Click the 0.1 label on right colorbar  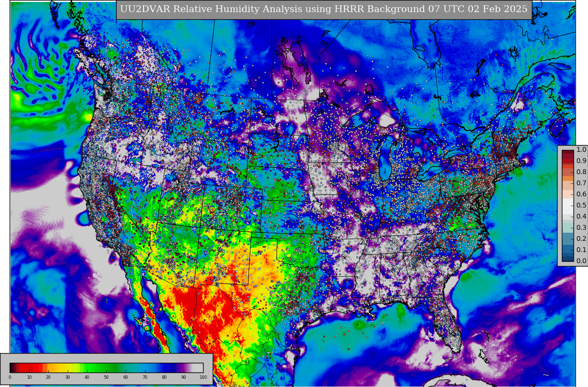tap(581, 250)
